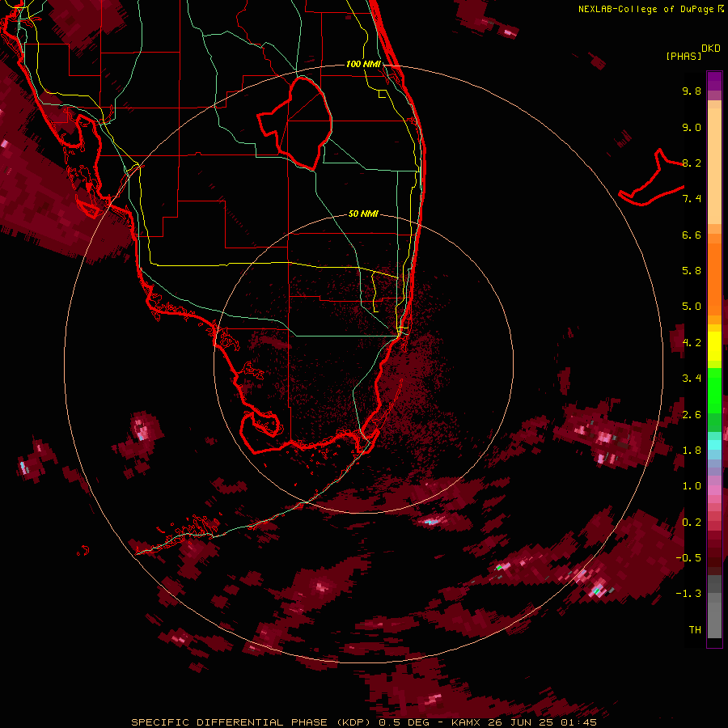Click the red Lake Okeechobee outline
This screenshot has width=728, height=728.
295,123
